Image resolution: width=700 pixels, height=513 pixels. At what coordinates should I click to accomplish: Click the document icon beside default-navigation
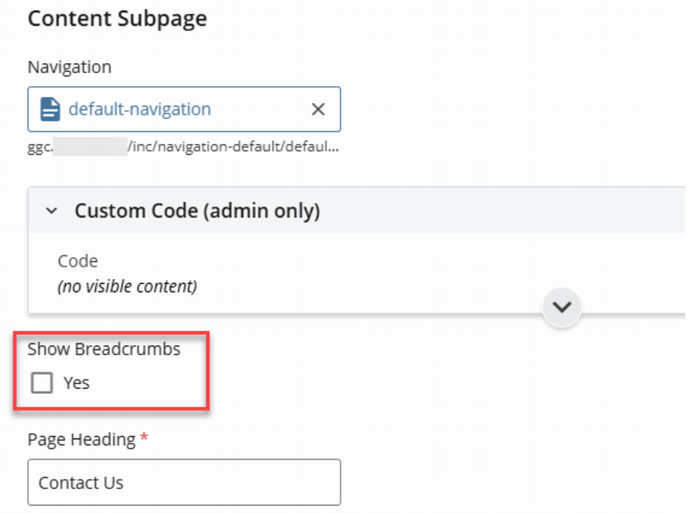pyautogui.click(x=50, y=110)
